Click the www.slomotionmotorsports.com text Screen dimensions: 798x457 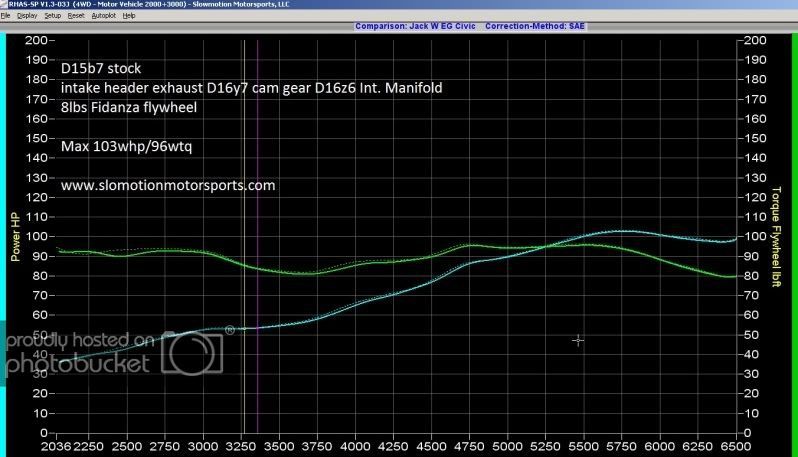point(168,186)
